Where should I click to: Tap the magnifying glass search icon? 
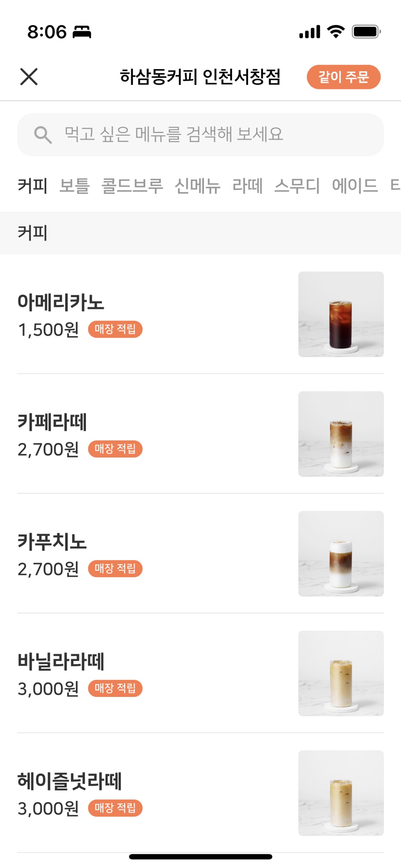[43, 134]
